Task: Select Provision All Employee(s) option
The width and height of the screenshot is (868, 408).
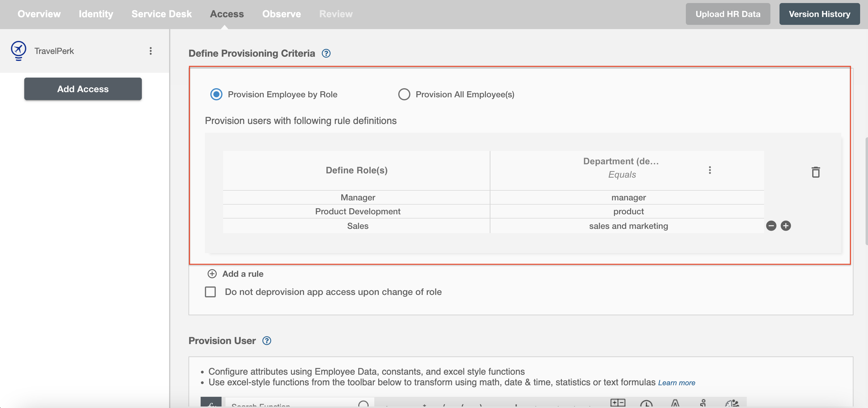Action: (x=404, y=94)
